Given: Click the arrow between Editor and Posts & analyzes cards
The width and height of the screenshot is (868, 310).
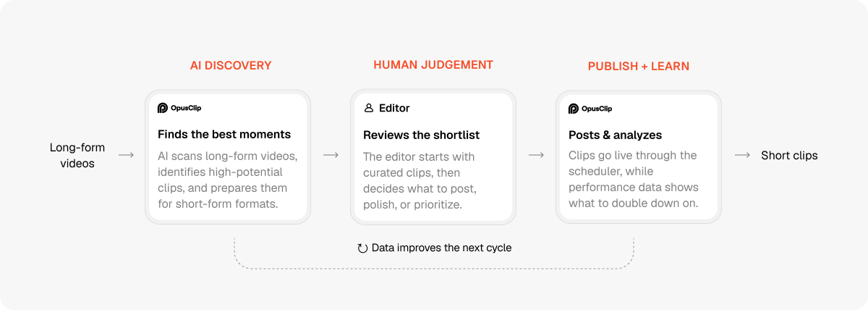Looking at the screenshot, I should click(x=536, y=155).
